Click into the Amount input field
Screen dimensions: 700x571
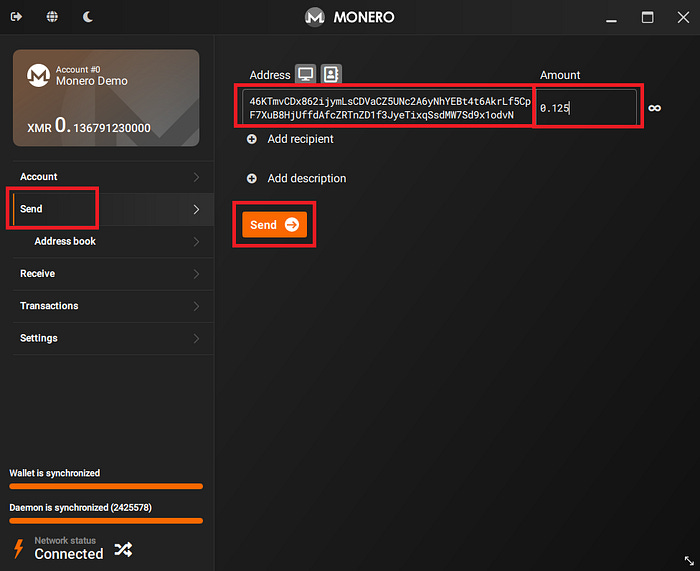587,108
